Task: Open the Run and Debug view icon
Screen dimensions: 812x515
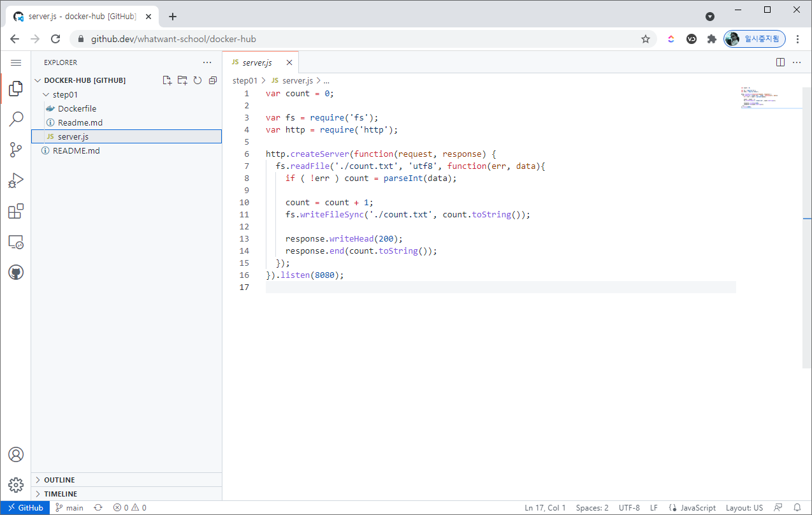Action: click(16, 180)
